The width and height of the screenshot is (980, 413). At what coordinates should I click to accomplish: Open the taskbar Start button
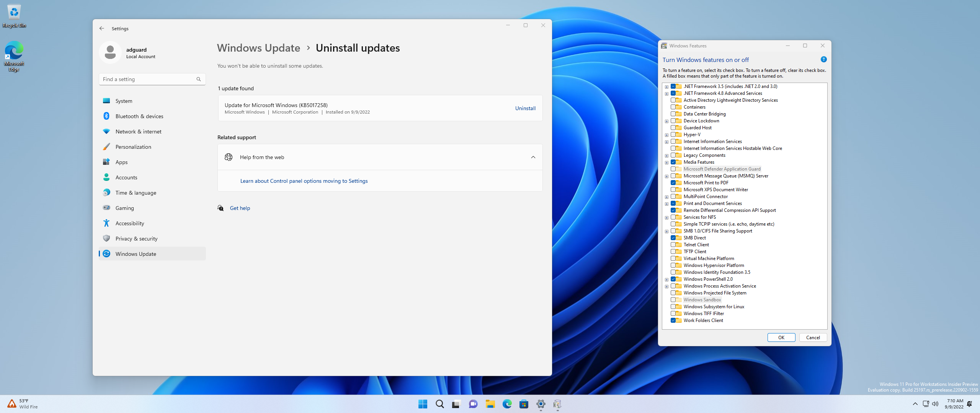423,404
